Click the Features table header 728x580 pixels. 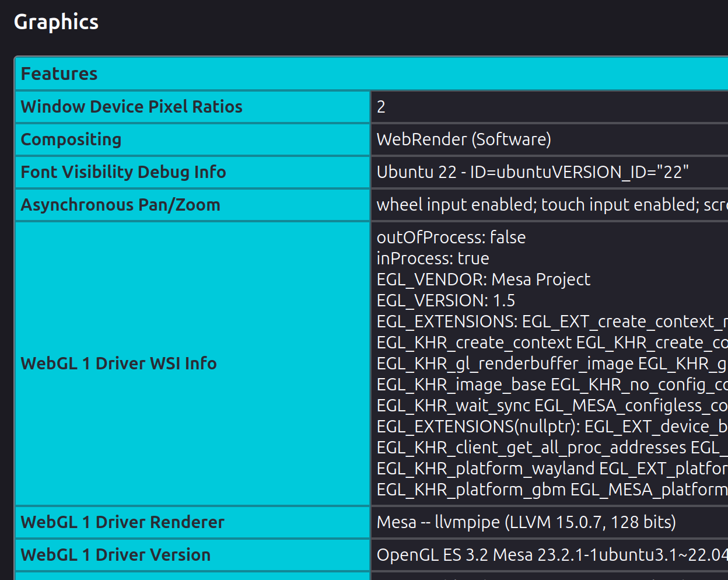[59, 74]
